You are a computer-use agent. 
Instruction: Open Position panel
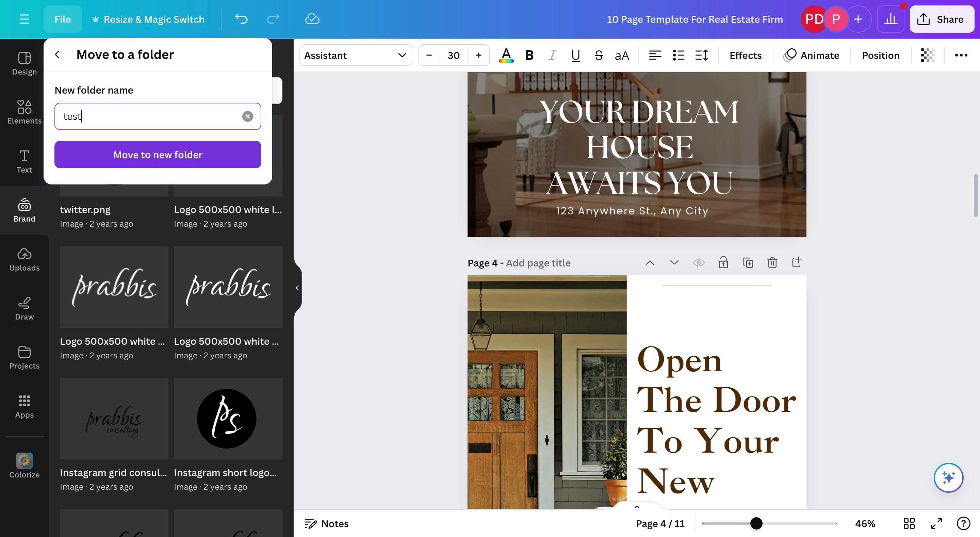point(880,55)
